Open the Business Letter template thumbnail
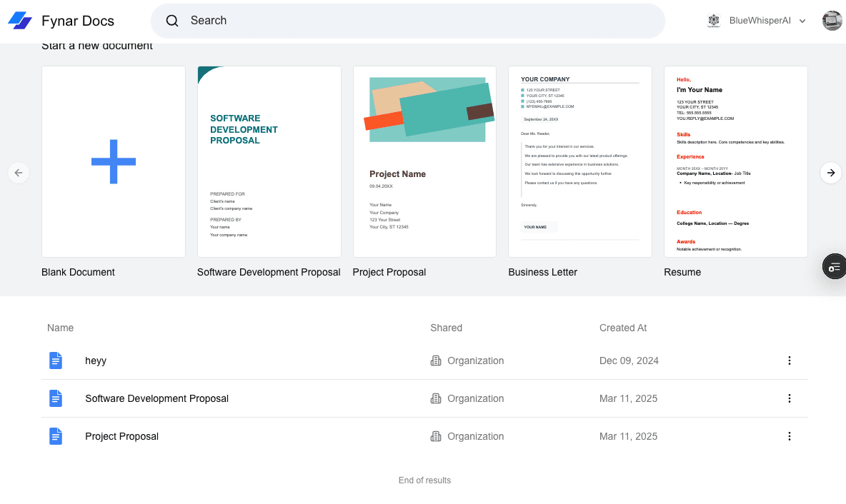Viewport: 846px width, 504px height. (x=580, y=162)
